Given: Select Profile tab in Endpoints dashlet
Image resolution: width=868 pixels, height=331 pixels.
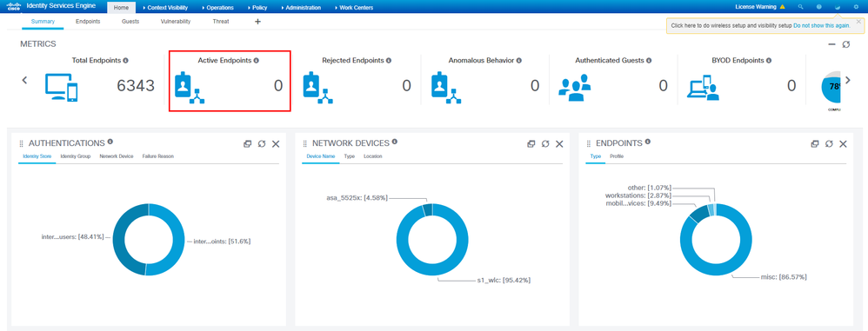Looking at the screenshot, I should tap(617, 156).
